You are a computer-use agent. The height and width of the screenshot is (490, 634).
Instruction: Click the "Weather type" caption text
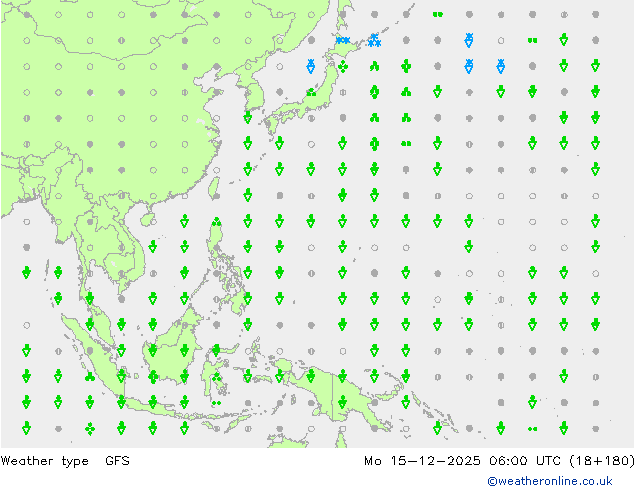44,461
